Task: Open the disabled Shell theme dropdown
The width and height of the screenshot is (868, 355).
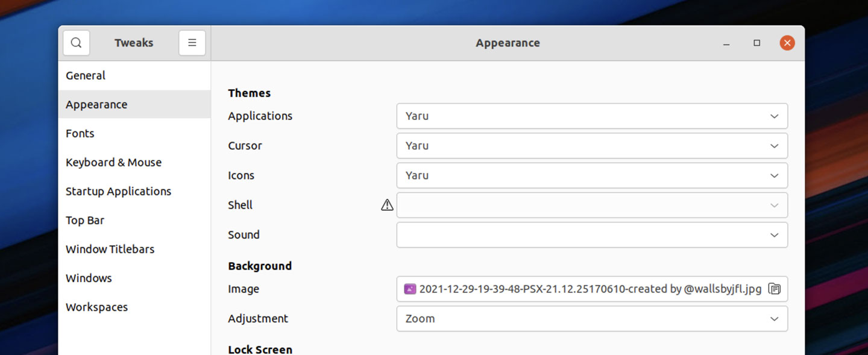Action: click(x=592, y=205)
